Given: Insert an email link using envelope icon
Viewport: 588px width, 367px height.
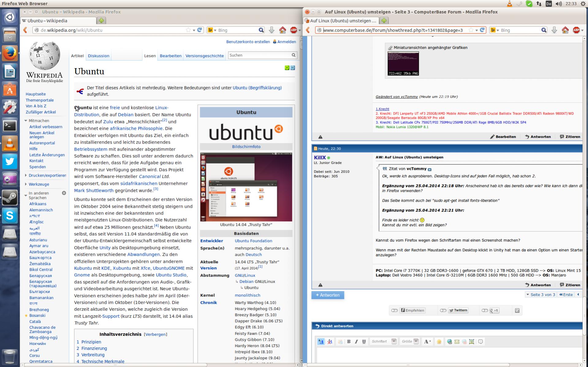Looking at the screenshot, I should point(457,342).
